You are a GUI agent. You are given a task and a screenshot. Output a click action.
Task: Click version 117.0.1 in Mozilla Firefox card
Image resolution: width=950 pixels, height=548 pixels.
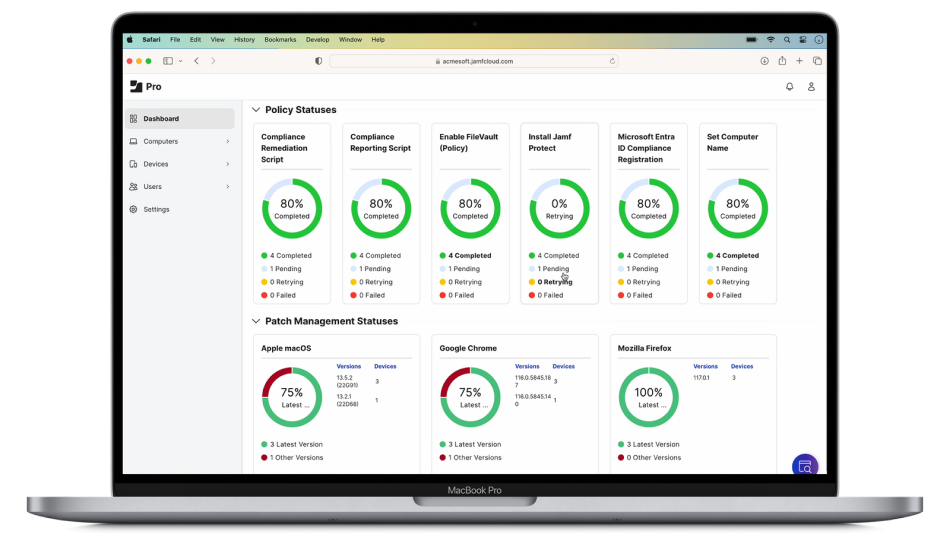702,378
